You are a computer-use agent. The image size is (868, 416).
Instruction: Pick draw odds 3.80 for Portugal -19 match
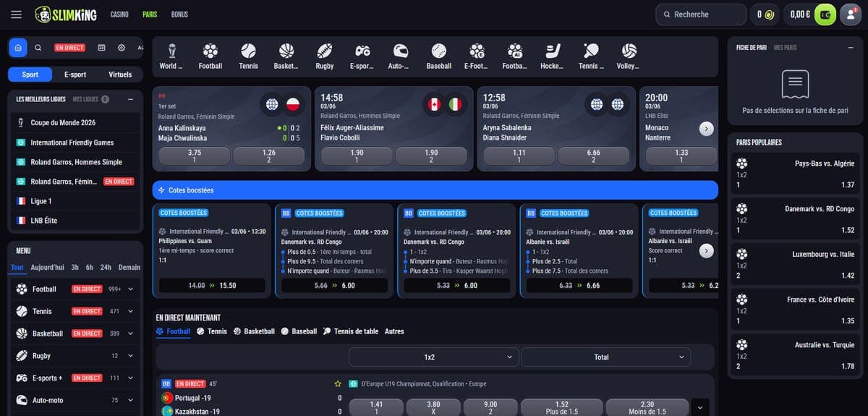433,407
